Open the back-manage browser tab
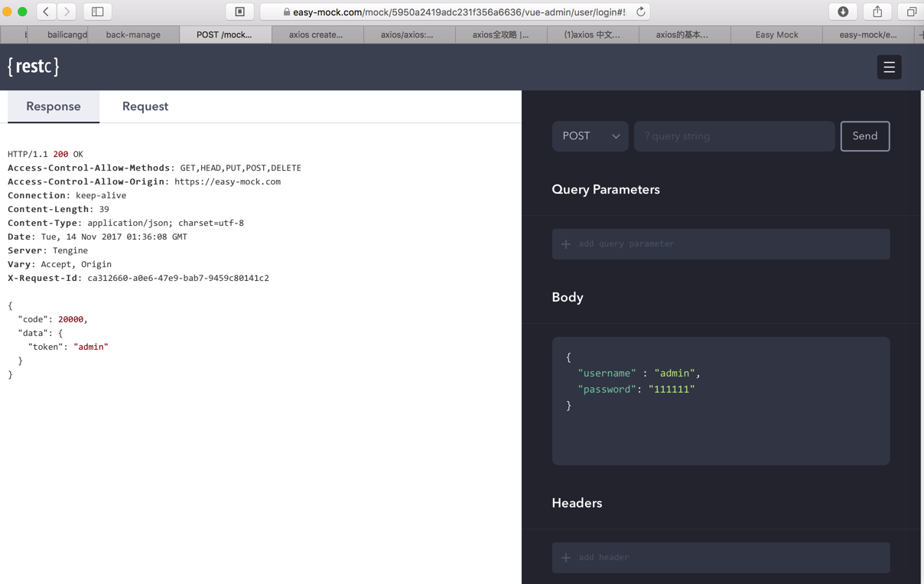Screen dimensions: 924x584 (133, 34)
